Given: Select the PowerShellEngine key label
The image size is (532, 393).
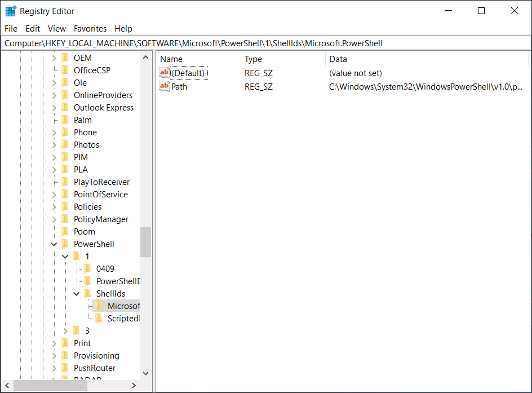Looking at the screenshot, I should click(118, 281).
